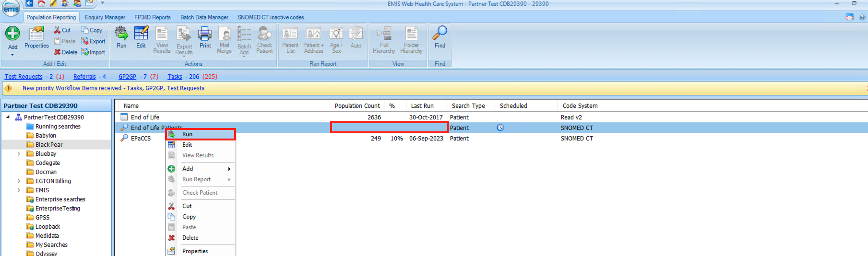Open the Test Requests link
868x256 pixels.
coord(24,77)
